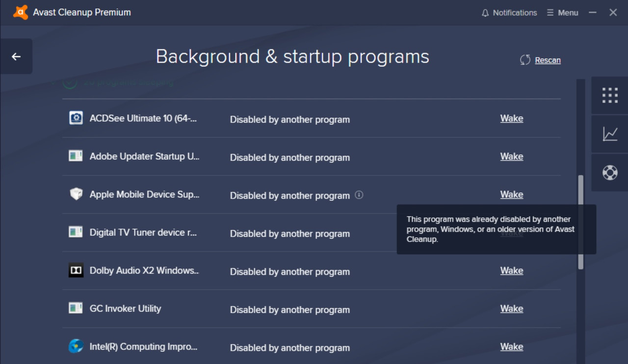
Task: Wake Adobe Updater Startup Utility
Action: tap(512, 156)
